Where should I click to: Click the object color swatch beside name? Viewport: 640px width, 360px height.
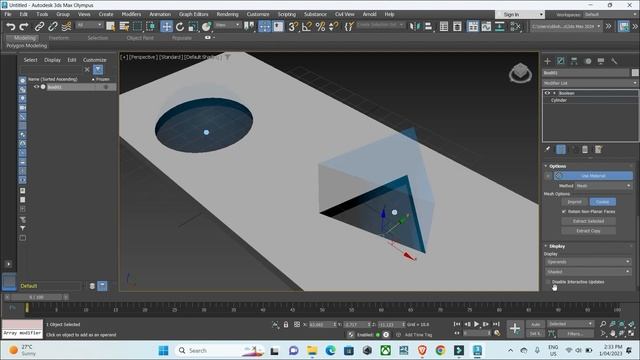(635, 73)
